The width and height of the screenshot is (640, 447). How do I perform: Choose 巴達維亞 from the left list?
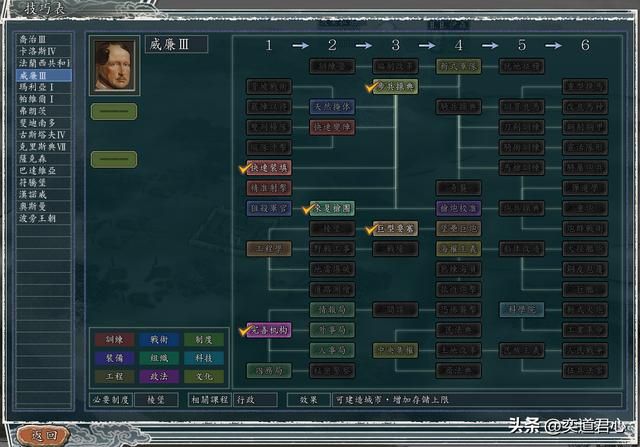point(44,171)
